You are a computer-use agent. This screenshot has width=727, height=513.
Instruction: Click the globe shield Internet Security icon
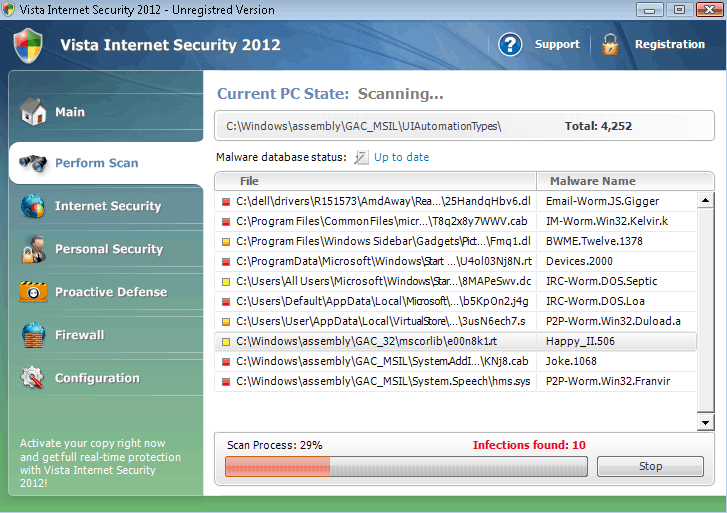pos(33,206)
